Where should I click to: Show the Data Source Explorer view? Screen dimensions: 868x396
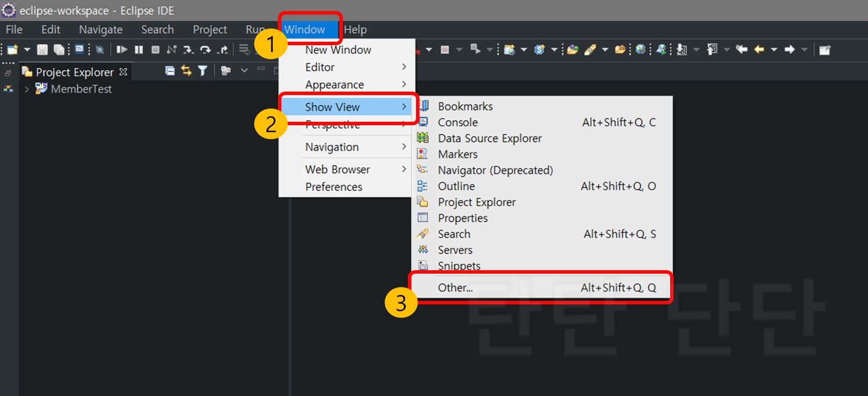(x=542, y=139)
